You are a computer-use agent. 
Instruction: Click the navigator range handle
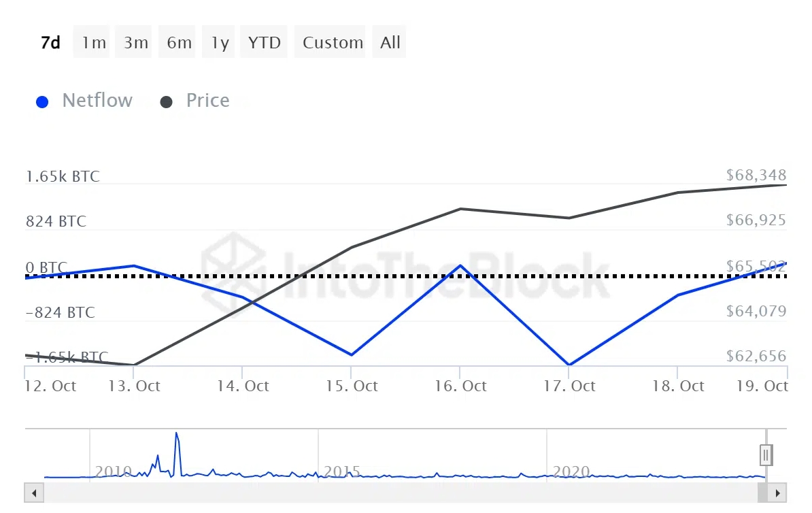point(766,454)
